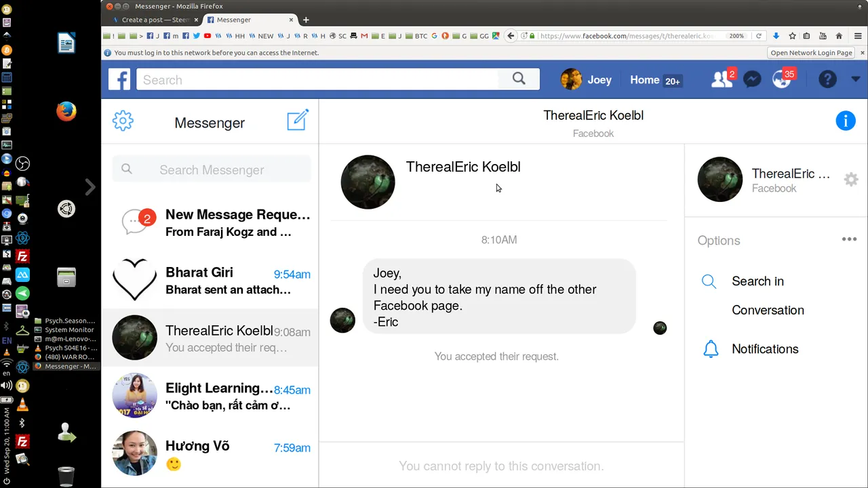Click the 200% zoom indicator in URL bar
The width and height of the screenshot is (868, 488).
coord(736,36)
